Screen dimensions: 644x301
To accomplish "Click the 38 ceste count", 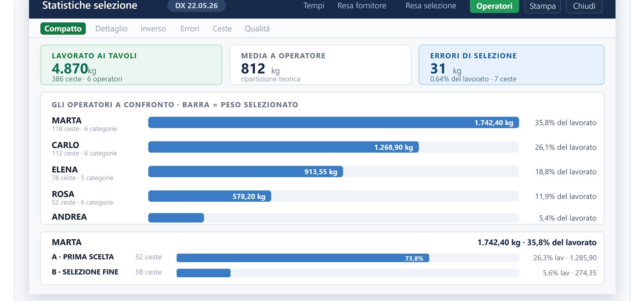I will click(148, 272).
